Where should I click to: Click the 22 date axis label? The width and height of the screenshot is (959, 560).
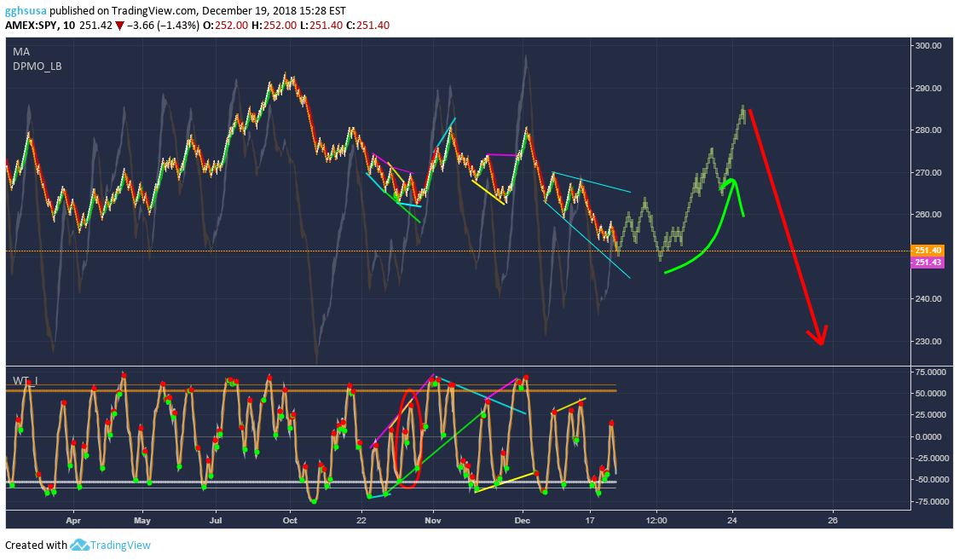pos(361,521)
